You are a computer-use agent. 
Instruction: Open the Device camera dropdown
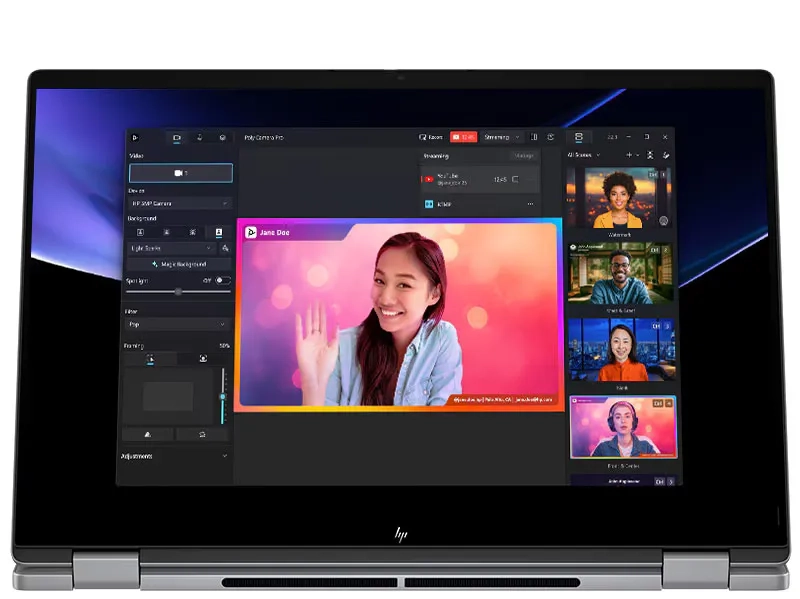coord(179,203)
